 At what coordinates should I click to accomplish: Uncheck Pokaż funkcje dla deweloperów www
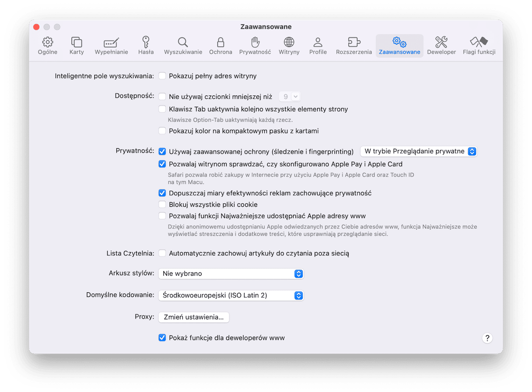(x=162, y=338)
